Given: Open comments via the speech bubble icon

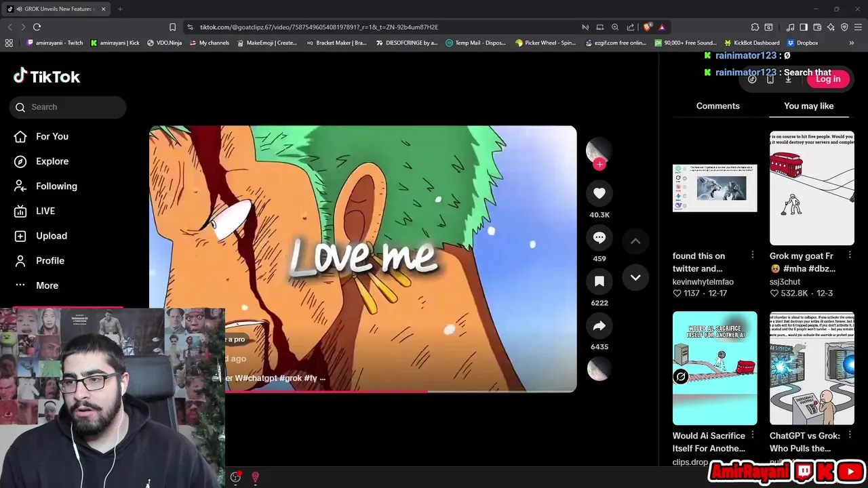Looking at the screenshot, I should pos(599,238).
